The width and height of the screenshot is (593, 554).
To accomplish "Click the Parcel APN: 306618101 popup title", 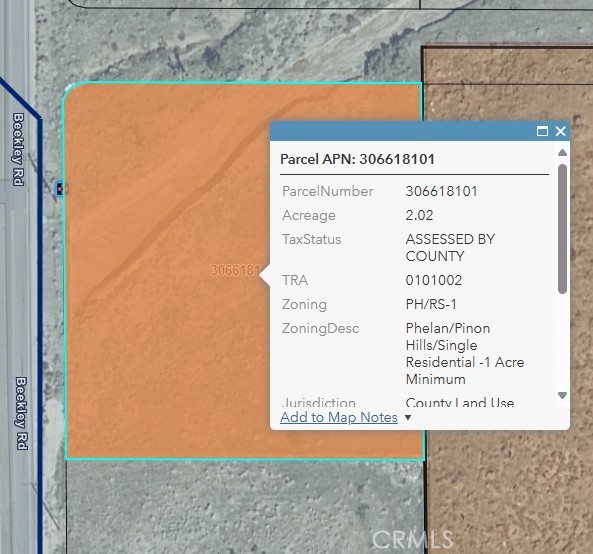I will [357, 159].
